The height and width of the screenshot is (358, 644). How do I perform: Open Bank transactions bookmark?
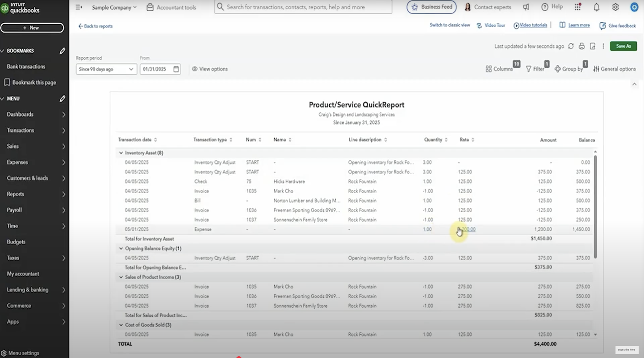(26, 67)
